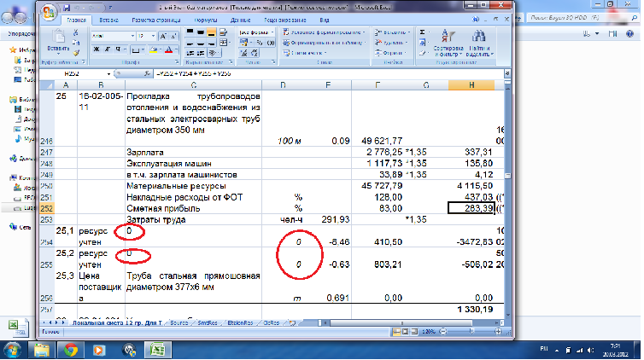Apply the comma style (000) format
The height and width of the screenshot is (360, 644).
pos(271,43)
